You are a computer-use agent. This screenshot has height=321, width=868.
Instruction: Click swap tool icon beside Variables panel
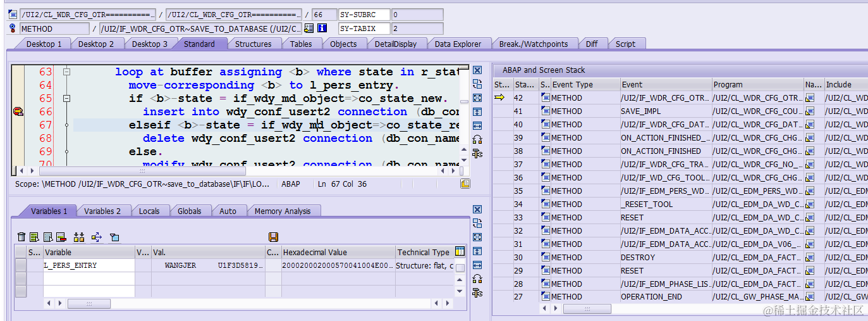tap(477, 223)
